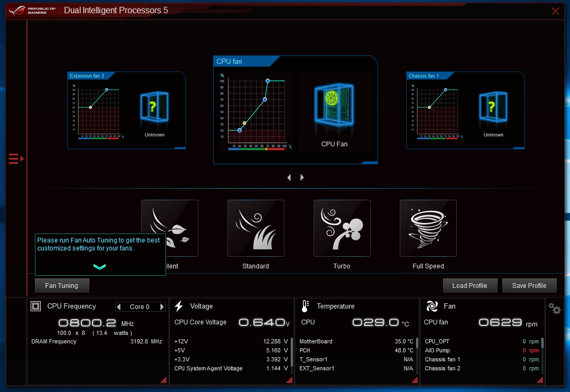Click the Fan Auto Tuning tip text

click(x=98, y=244)
